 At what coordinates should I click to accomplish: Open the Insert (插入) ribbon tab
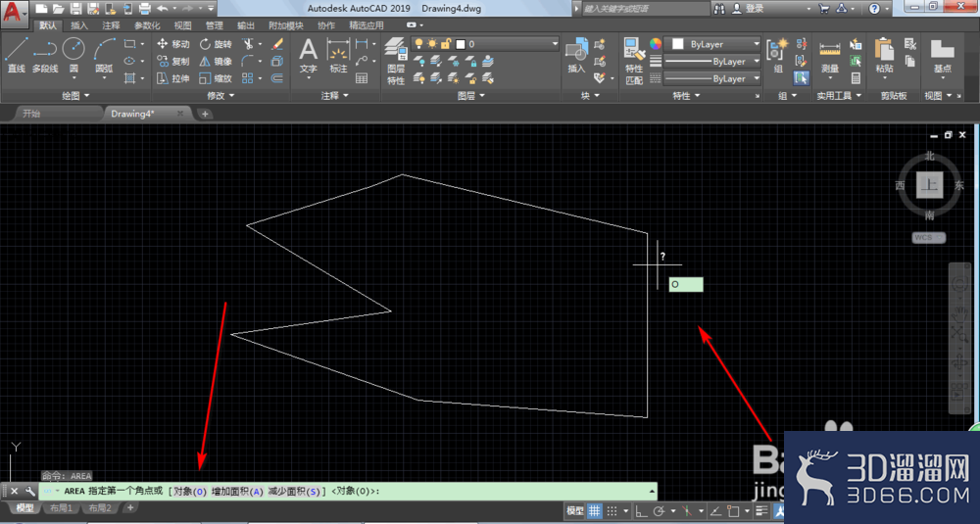coord(79,25)
